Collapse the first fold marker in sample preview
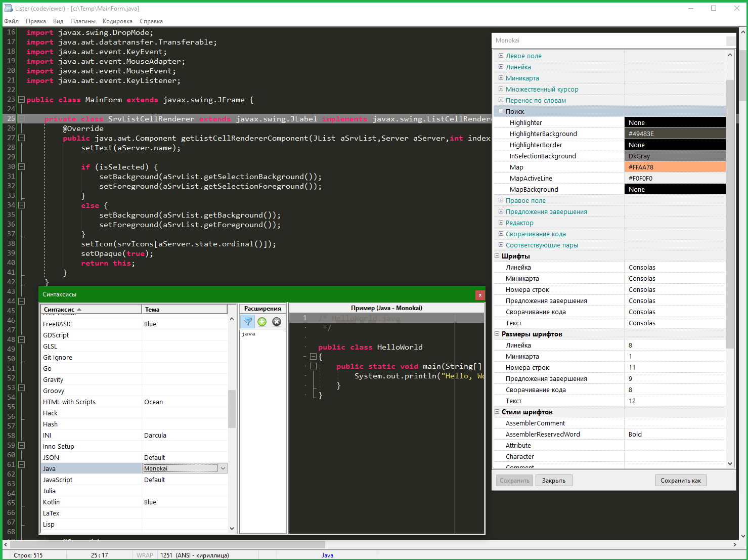The image size is (748, 560). click(x=313, y=357)
